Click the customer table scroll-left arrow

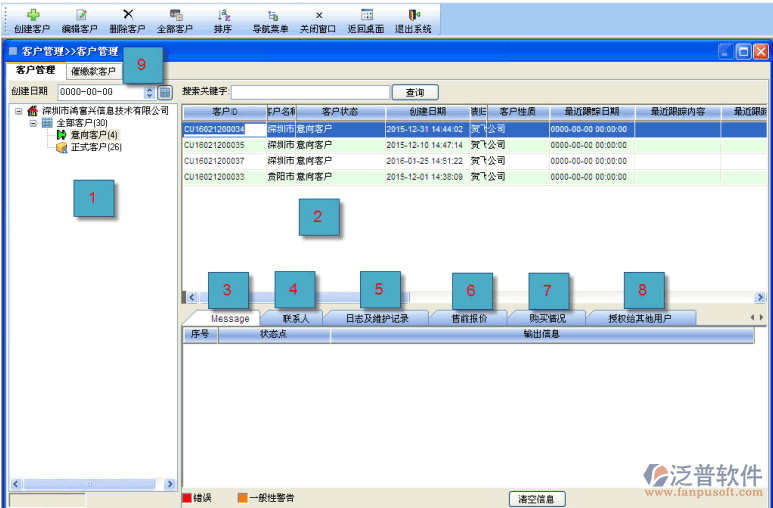coord(192,297)
